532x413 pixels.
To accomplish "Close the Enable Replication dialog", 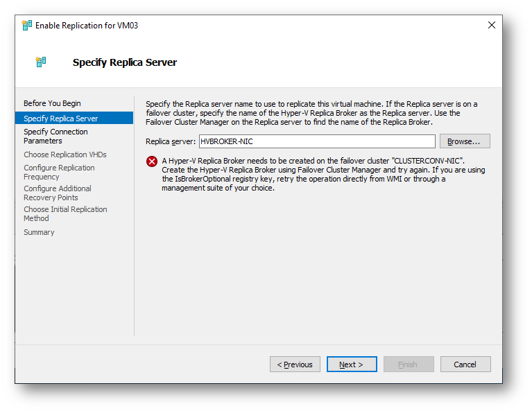I will pyautogui.click(x=492, y=25).
